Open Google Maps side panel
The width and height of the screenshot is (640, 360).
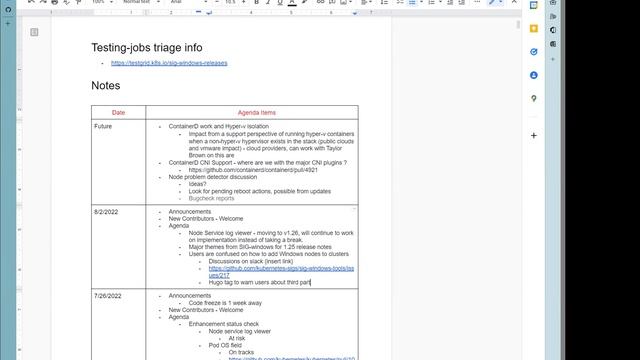(533, 98)
